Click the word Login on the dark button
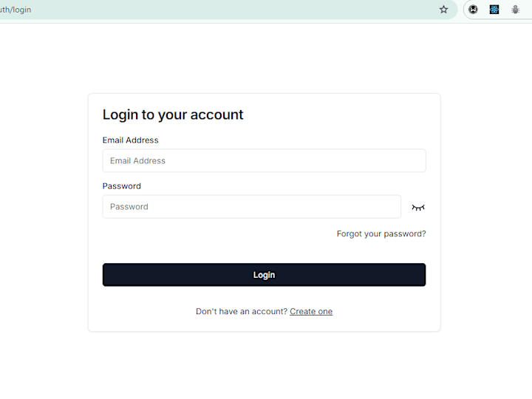The width and height of the screenshot is (532, 399). coord(264,275)
